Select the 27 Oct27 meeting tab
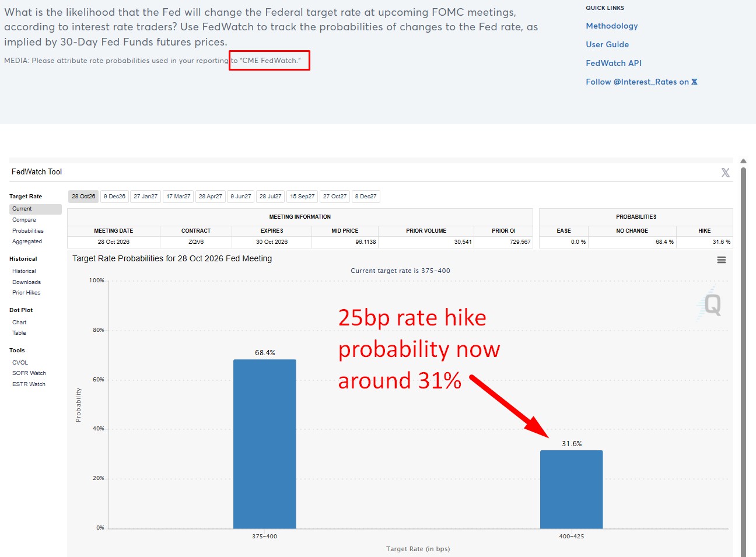The width and height of the screenshot is (756, 557). 335,197
